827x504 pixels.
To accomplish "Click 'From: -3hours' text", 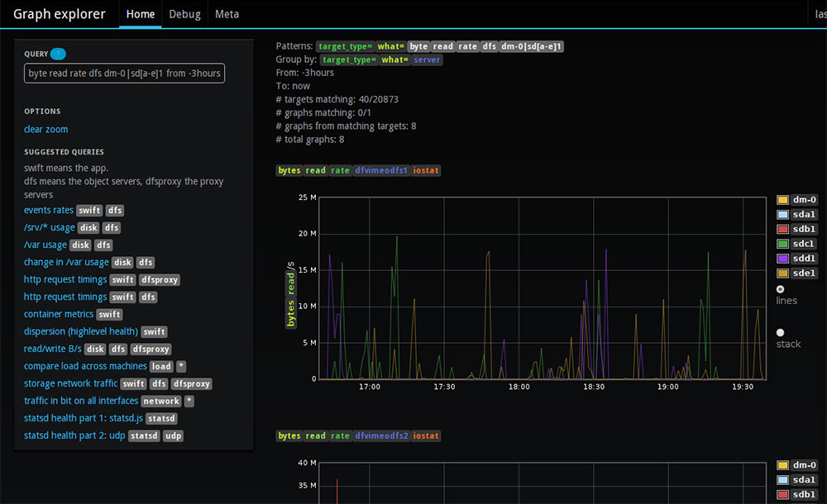I will 305,73.
